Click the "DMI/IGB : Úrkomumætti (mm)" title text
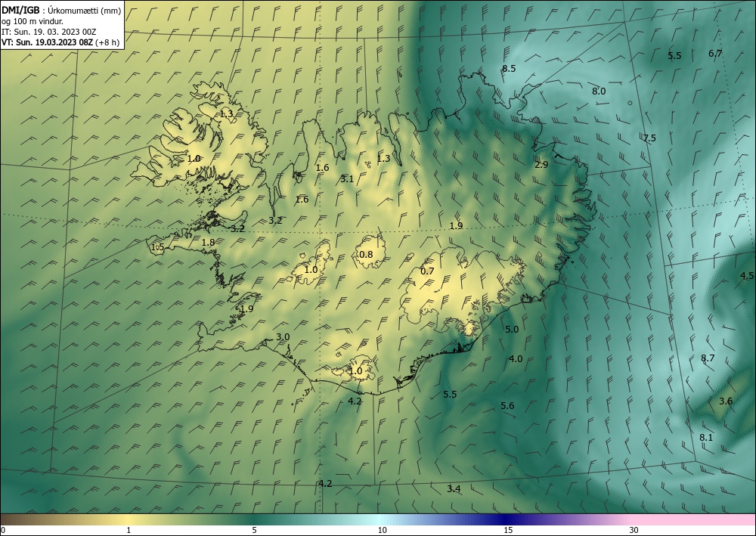This screenshot has width=756, height=536. coord(62,11)
